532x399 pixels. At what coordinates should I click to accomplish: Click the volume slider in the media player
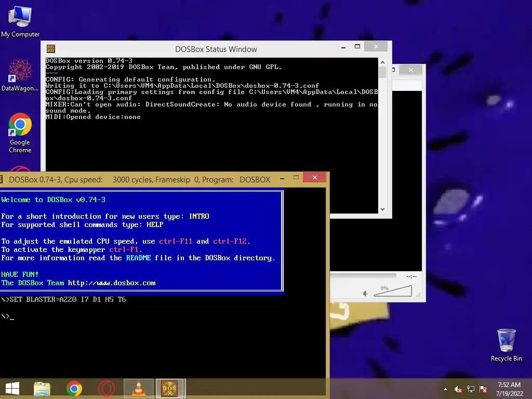point(393,291)
